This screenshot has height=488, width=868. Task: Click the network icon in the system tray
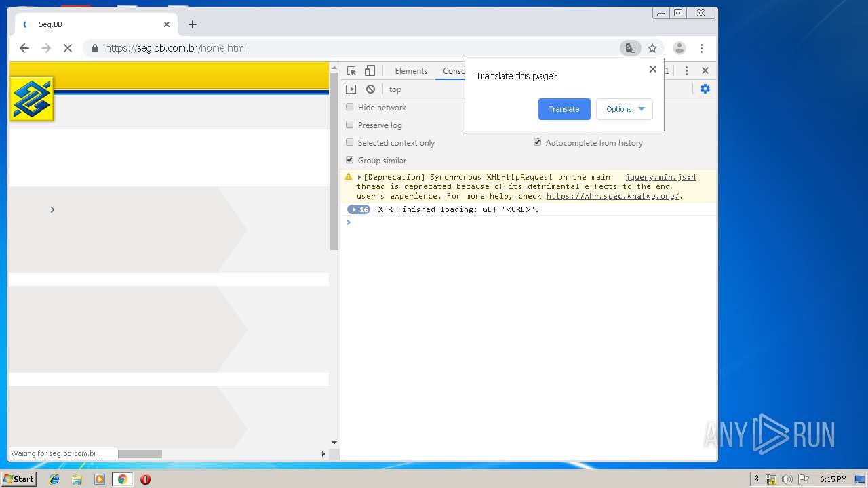click(771, 479)
